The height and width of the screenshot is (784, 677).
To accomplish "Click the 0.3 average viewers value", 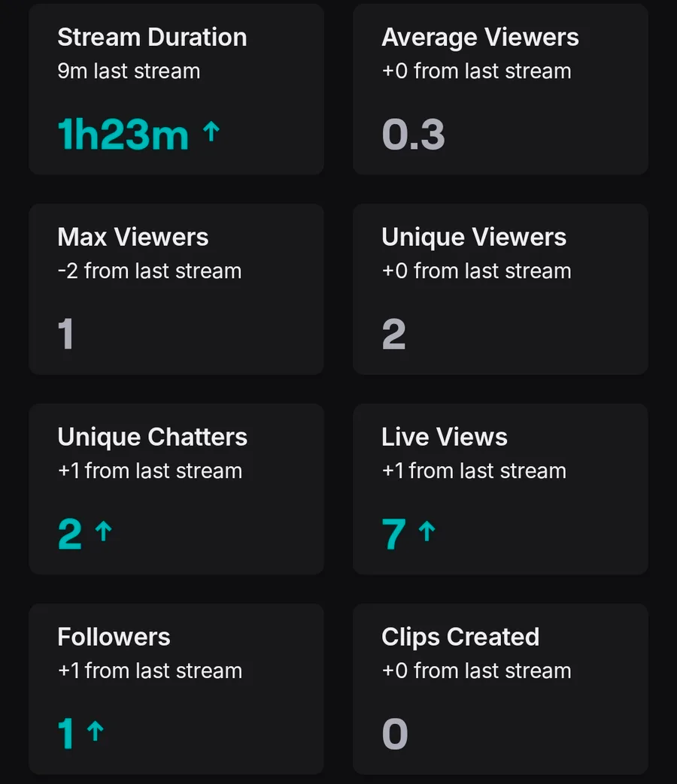I will pyautogui.click(x=413, y=135).
